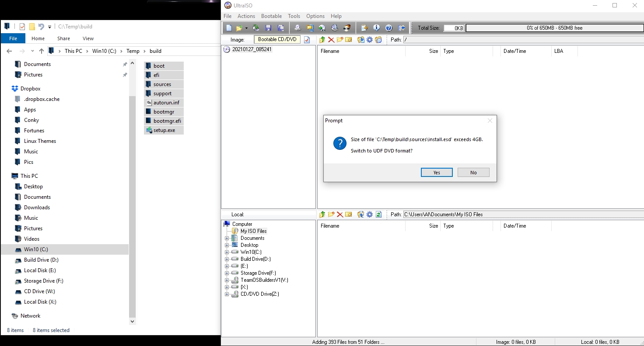Expand the TeamOSBuildersV1(V:) node in Local tree
Screen dimensions: 644x346
[x=227, y=280]
